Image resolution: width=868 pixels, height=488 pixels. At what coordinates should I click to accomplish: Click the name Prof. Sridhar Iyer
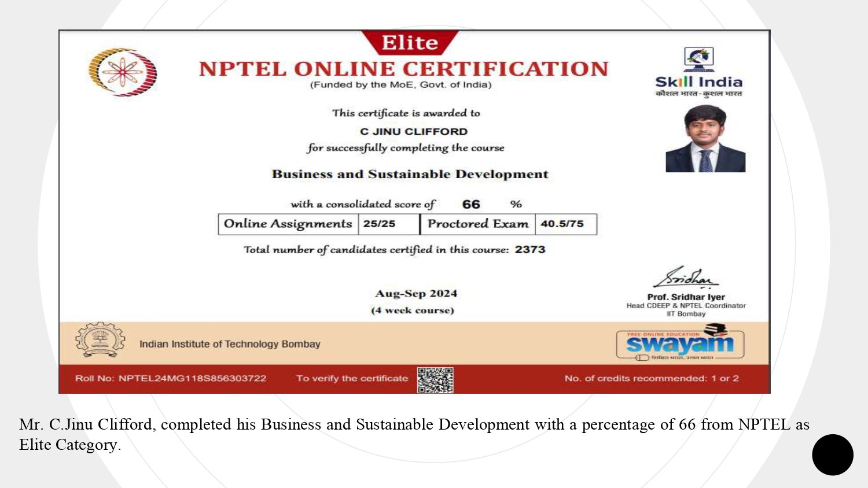(686, 297)
